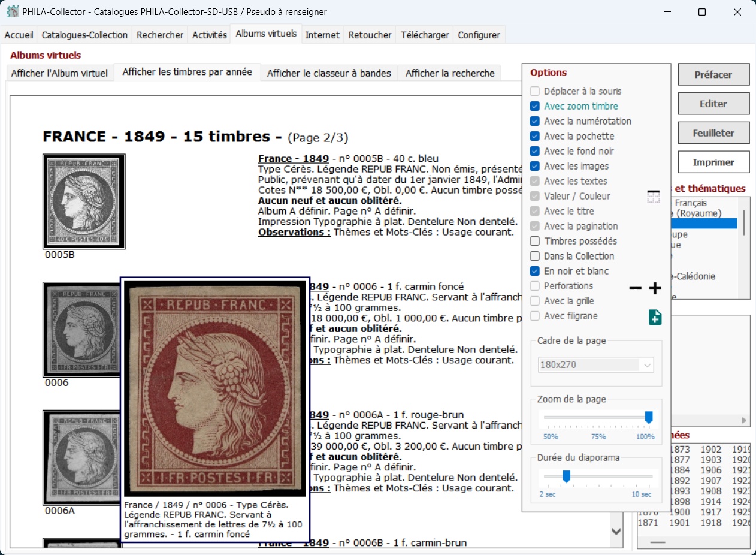The image size is (756, 555).
Task: Click the Feuilleter button
Action: (713, 133)
